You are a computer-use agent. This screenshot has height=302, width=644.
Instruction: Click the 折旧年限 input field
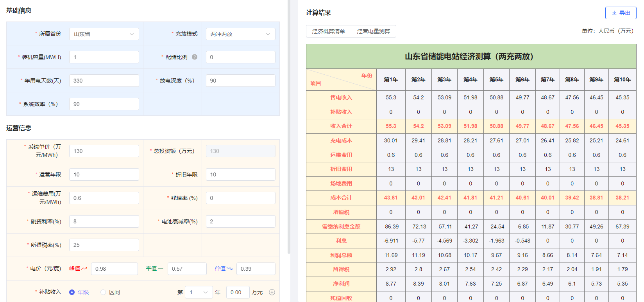pos(240,174)
